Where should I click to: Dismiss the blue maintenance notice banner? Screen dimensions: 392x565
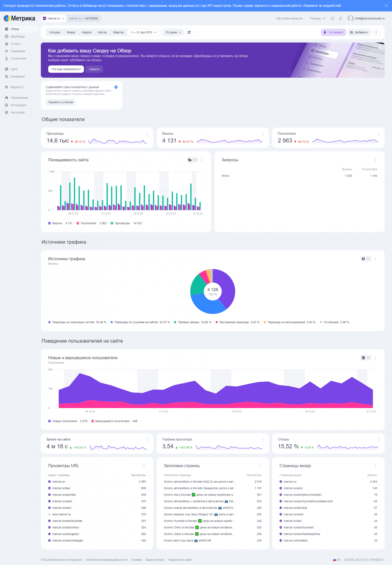[x=386, y=6]
